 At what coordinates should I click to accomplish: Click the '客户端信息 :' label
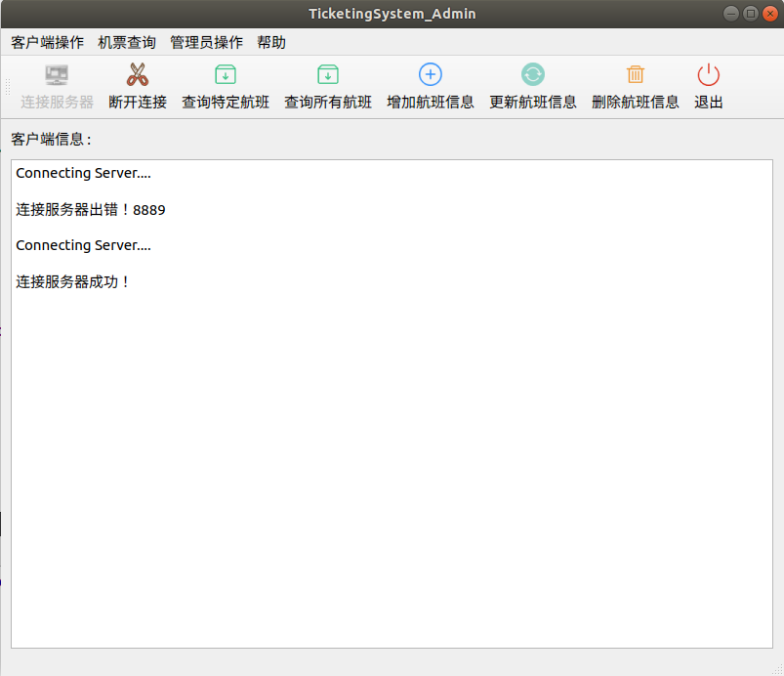[x=52, y=139]
